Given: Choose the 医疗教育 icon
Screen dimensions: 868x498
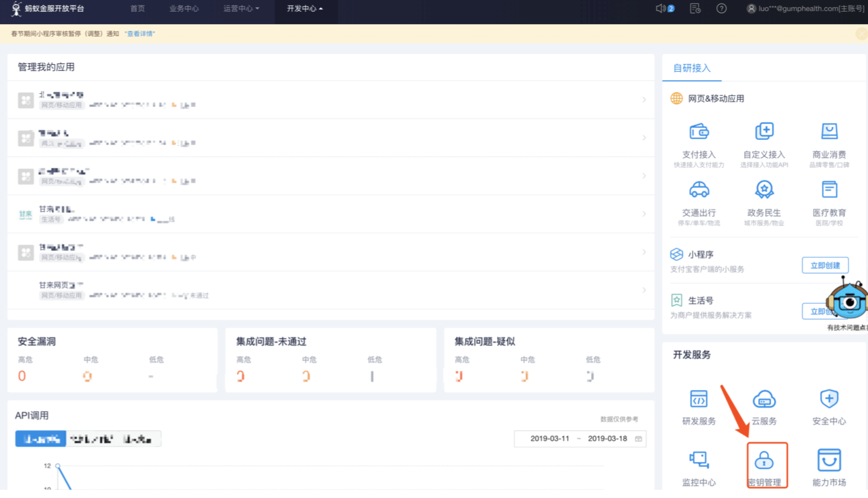Looking at the screenshot, I should click(x=829, y=189).
